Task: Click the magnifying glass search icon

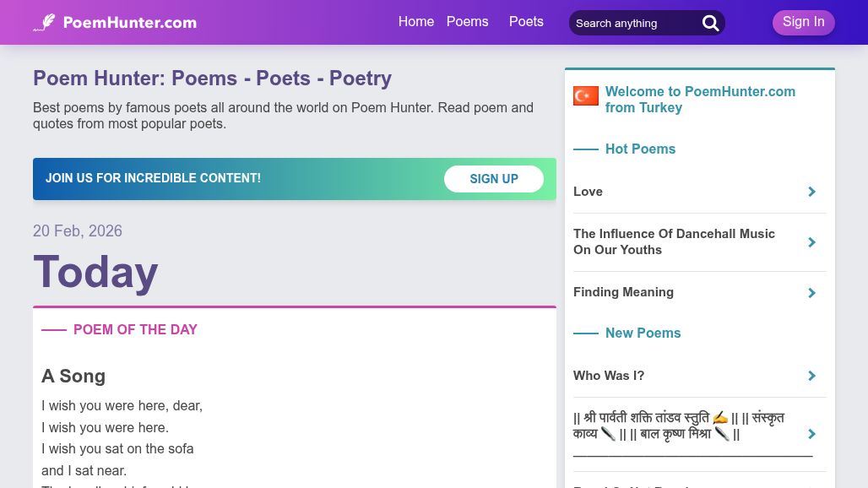Action: click(711, 24)
